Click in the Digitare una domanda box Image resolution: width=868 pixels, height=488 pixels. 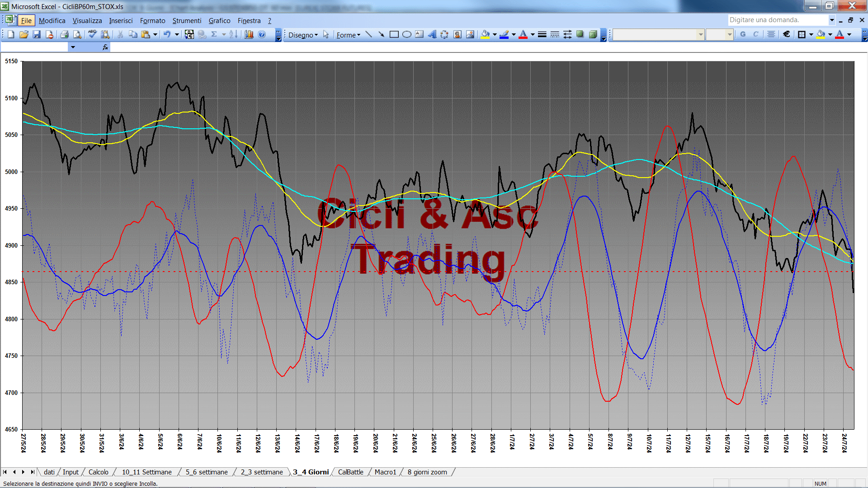[778, 20]
